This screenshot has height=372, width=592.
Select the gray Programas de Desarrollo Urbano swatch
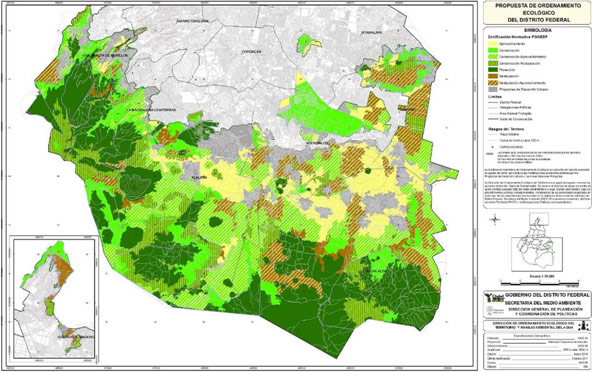(492, 90)
